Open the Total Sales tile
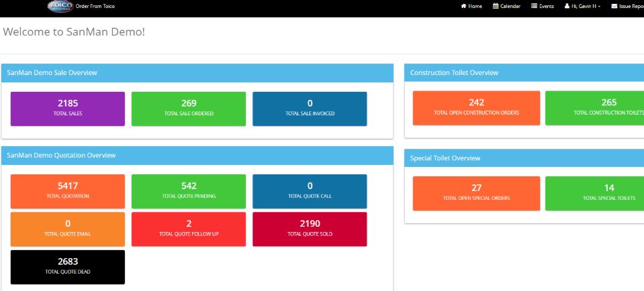Image resolution: width=644 pixels, height=291 pixels. point(68,108)
